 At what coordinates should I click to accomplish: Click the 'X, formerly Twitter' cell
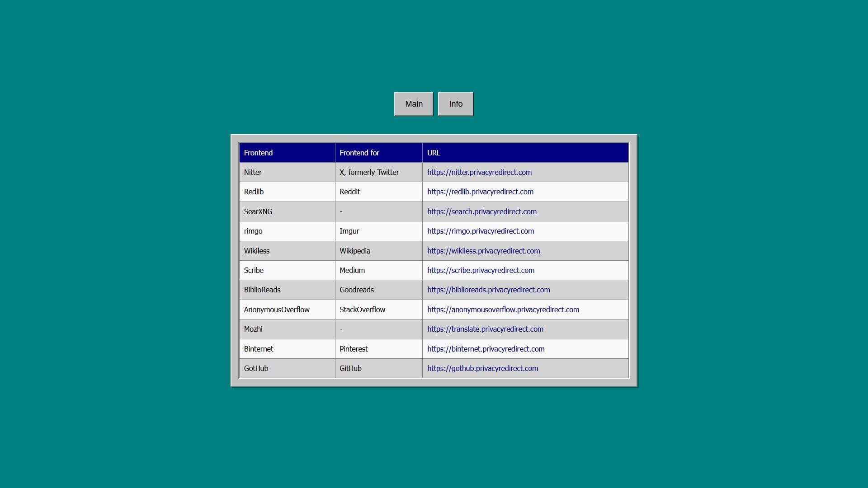click(x=379, y=172)
